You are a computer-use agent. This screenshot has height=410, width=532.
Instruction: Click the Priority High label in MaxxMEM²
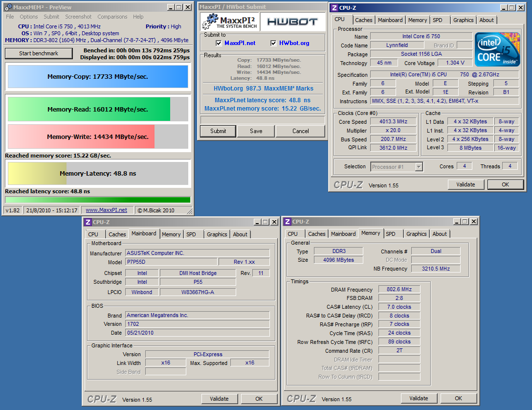pyautogui.click(x=163, y=26)
